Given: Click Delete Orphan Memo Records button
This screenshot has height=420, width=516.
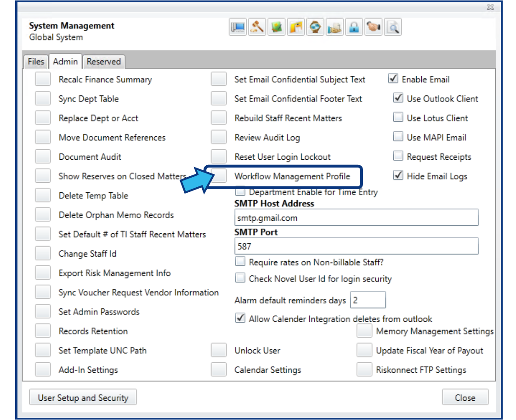Looking at the screenshot, I should (x=43, y=215).
